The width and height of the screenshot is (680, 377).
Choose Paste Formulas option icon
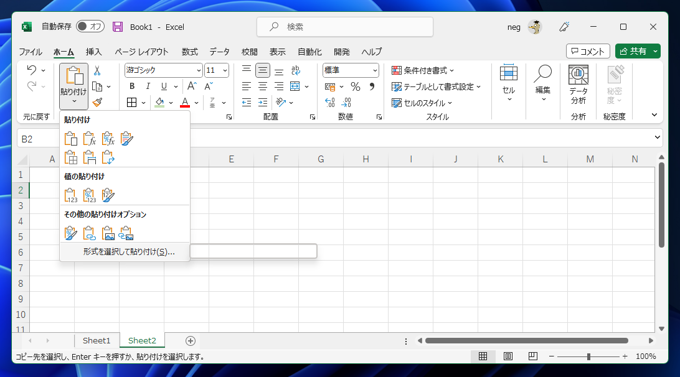(x=89, y=139)
